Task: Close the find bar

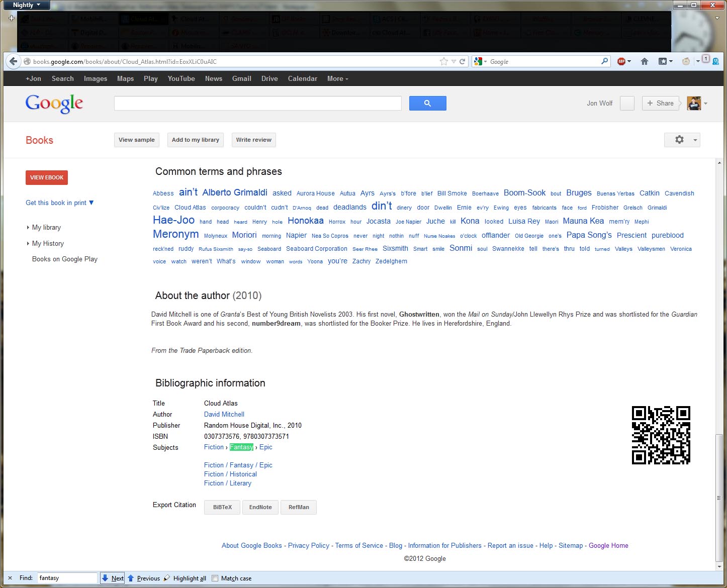Action: 10,578
